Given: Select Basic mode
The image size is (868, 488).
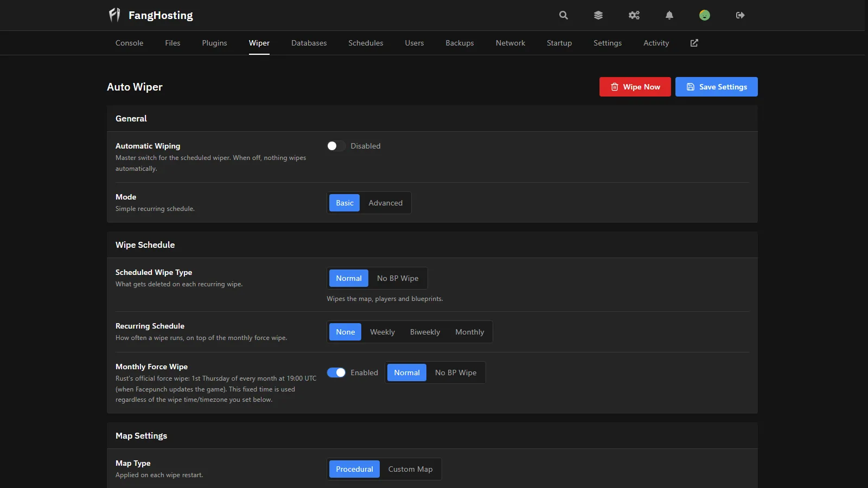Looking at the screenshot, I should coord(344,203).
